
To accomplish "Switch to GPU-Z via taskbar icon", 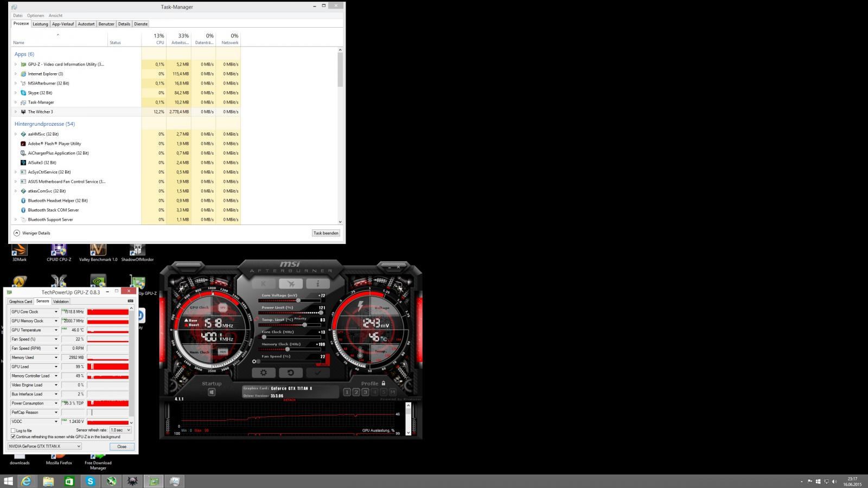I will click(x=154, y=481).
